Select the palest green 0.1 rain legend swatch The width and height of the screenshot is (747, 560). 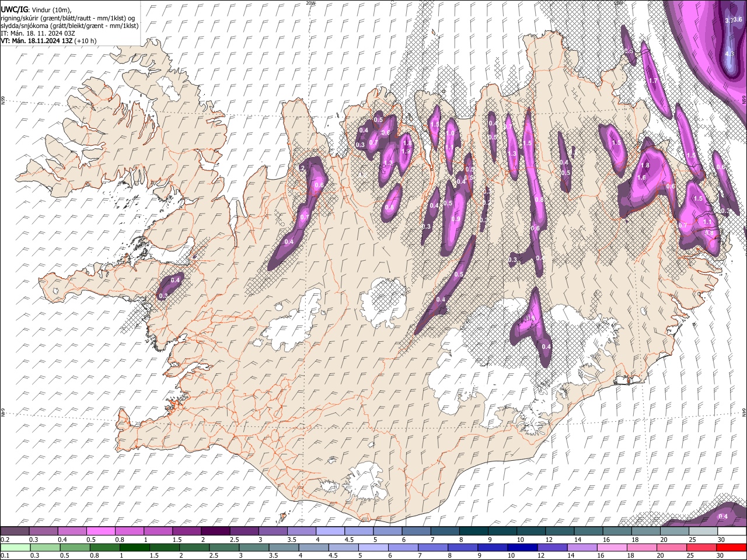pyautogui.click(x=15, y=547)
